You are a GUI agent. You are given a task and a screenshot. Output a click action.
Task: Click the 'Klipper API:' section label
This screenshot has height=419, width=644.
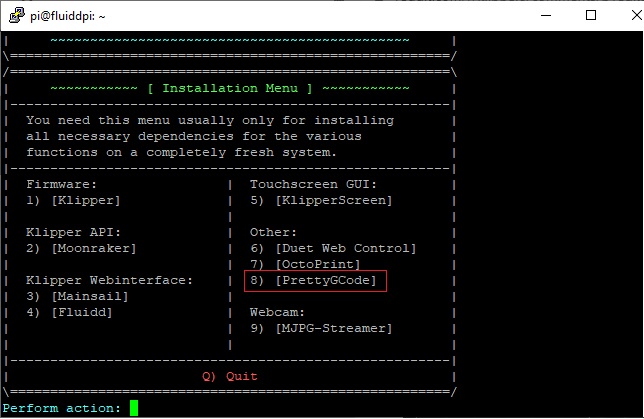pos(74,233)
